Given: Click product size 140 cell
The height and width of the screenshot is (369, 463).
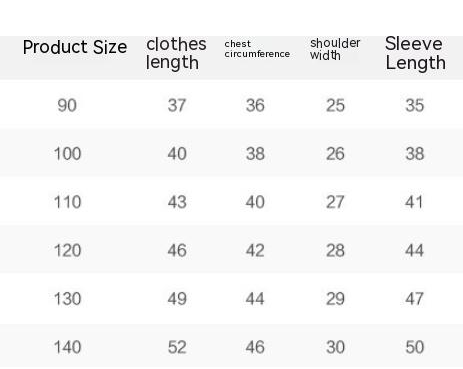Looking at the screenshot, I should tap(67, 347).
